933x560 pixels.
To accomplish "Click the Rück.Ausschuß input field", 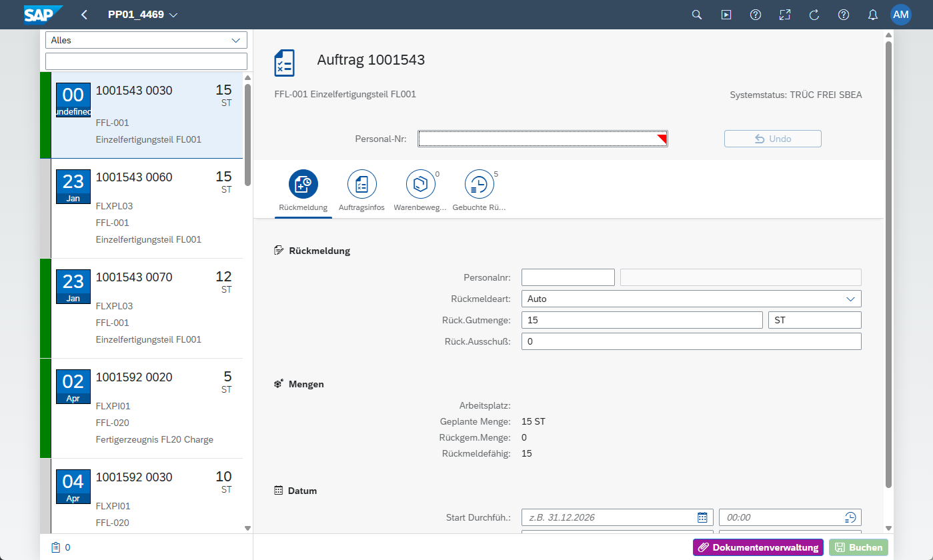I will (x=691, y=341).
